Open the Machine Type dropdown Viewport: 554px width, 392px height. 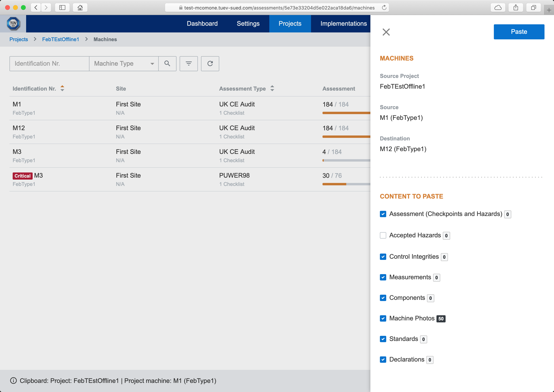click(124, 63)
